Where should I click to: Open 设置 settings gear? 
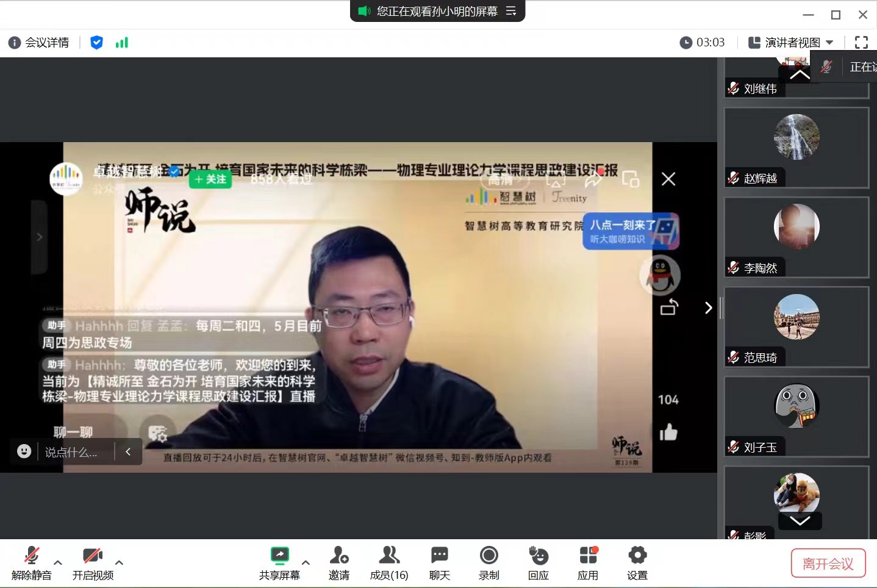[x=637, y=556]
